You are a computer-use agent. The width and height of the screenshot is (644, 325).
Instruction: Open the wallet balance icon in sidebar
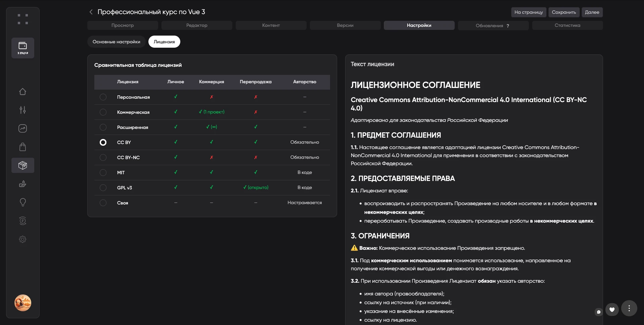pos(22,48)
